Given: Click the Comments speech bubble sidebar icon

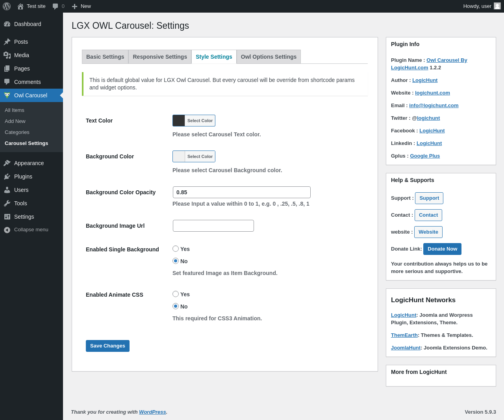Looking at the screenshot, I should (x=7, y=82).
